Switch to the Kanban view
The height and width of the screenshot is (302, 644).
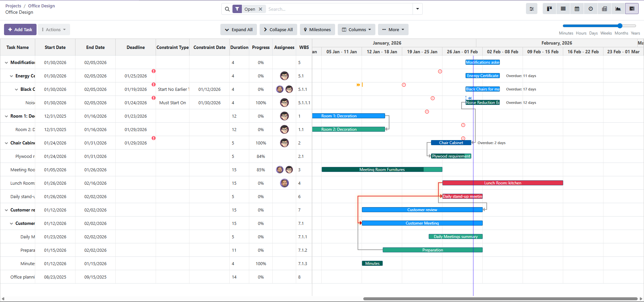[549, 9]
